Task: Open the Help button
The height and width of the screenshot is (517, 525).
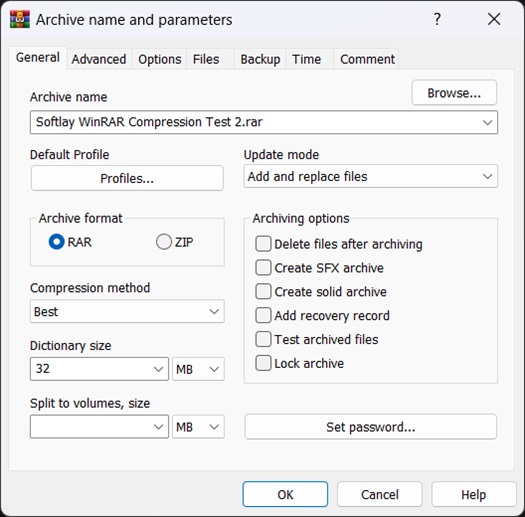Action: [x=473, y=494]
